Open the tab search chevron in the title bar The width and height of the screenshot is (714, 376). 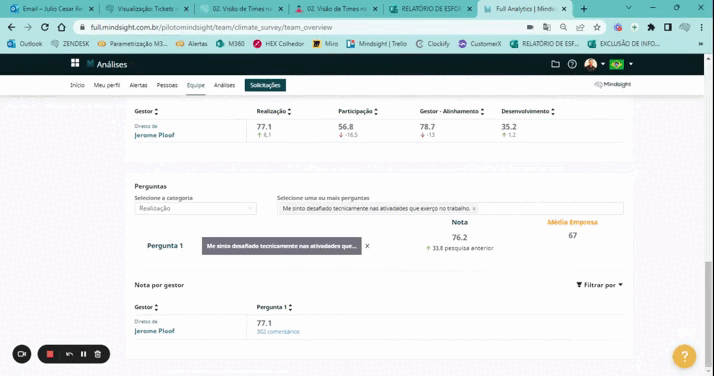[x=629, y=8]
